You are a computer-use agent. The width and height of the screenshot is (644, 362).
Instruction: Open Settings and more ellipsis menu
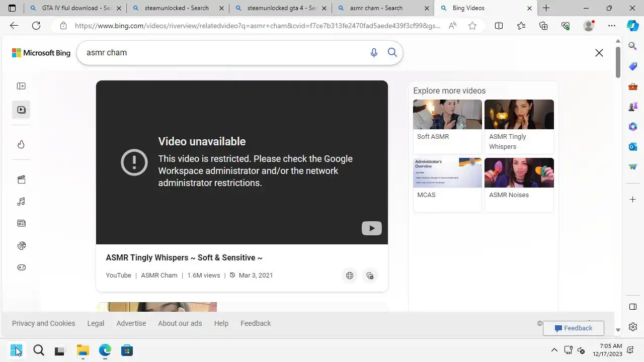pyautogui.click(x=612, y=26)
